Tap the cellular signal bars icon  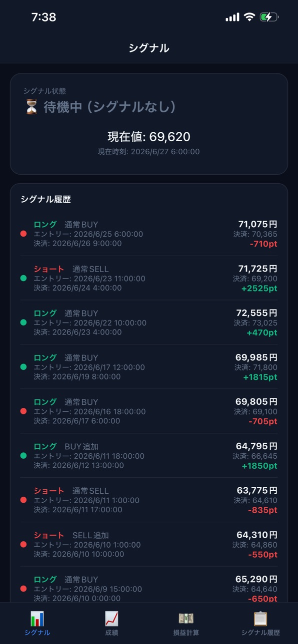(232, 17)
